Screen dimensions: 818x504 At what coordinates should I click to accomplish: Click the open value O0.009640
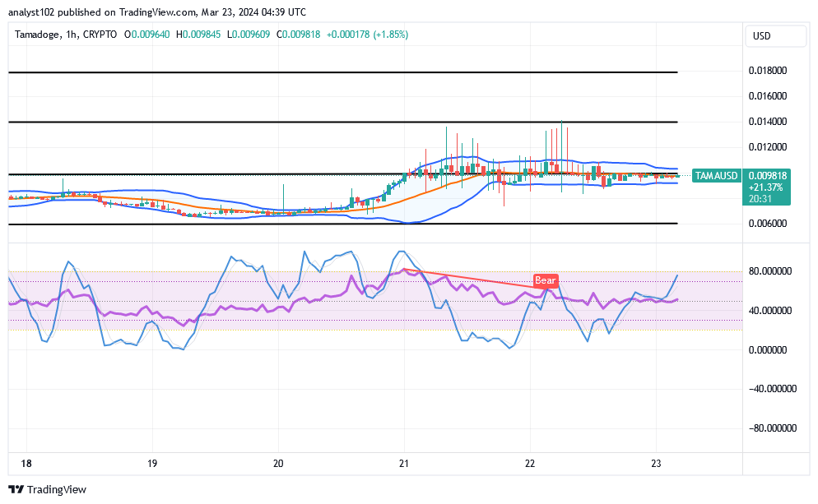[x=146, y=35]
